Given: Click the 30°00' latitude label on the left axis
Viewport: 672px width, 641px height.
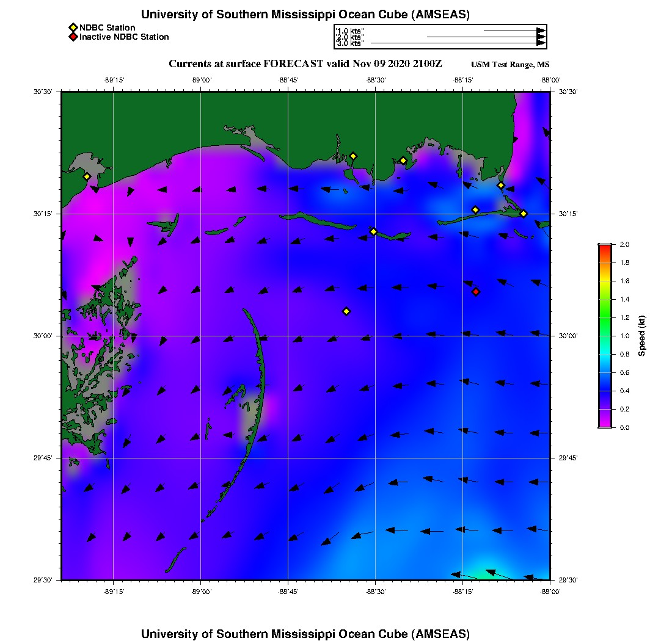Looking at the screenshot, I should (46, 336).
